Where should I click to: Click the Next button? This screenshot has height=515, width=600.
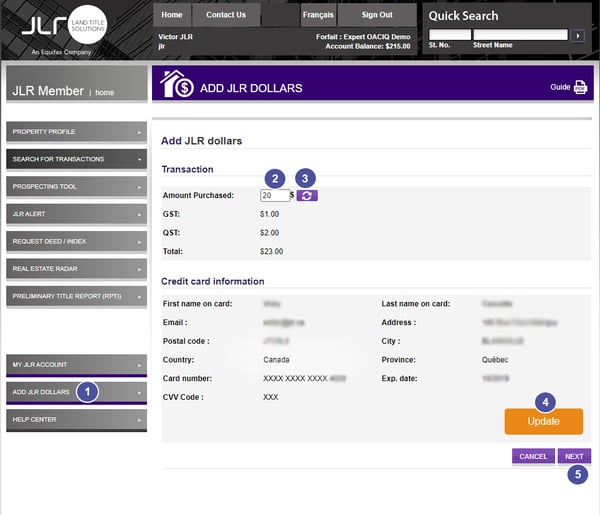point(574,456)
